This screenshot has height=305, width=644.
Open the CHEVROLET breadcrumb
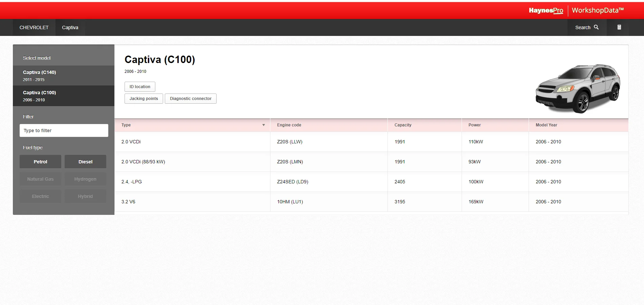pyautogui.click(x=34, y=27)
